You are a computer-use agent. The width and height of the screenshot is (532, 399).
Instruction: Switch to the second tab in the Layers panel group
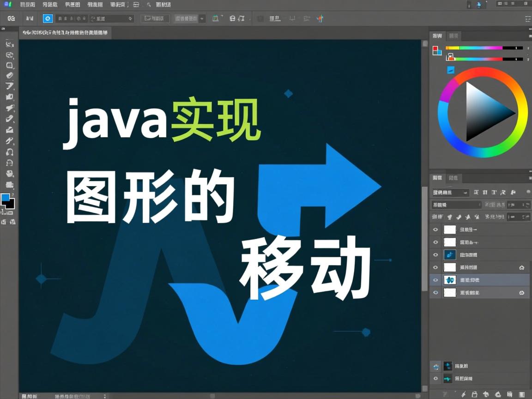click(454, 178)
